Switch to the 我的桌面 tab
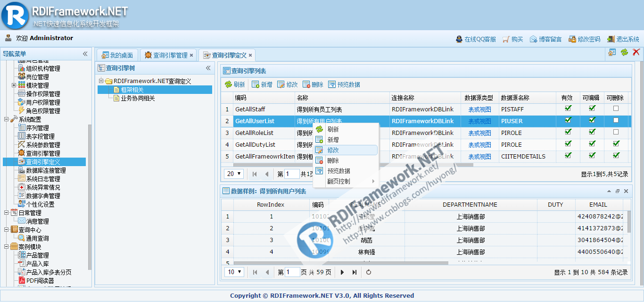644x302 pixels. click(117, 55)
